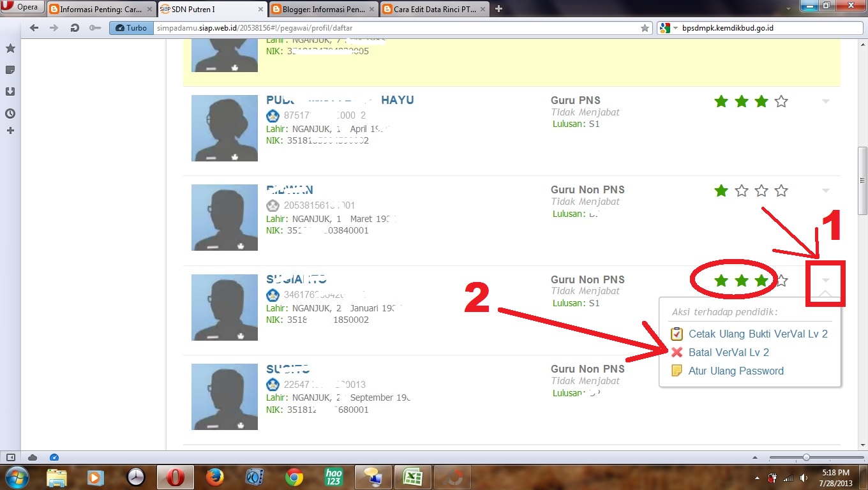Viewport: 868px width, 490px height.
Task: Click 'Lulusan: S1' in the HAYU row
Action: point(576,124)
